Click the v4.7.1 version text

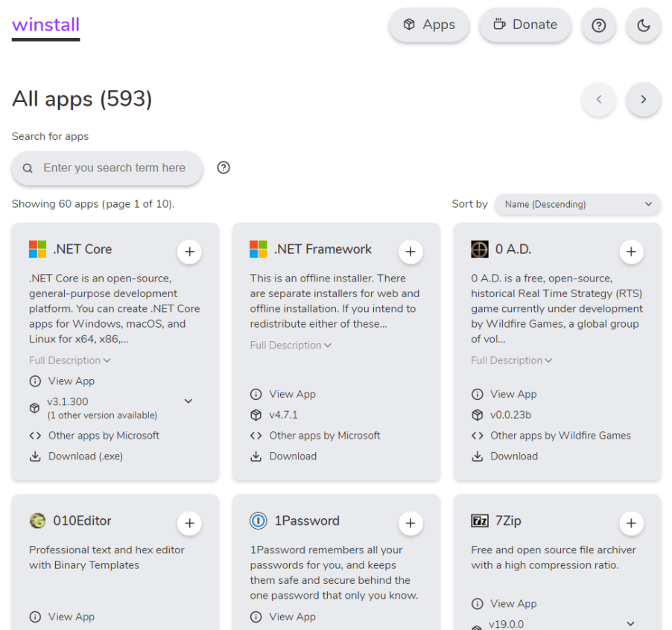(x=283, y=415)
